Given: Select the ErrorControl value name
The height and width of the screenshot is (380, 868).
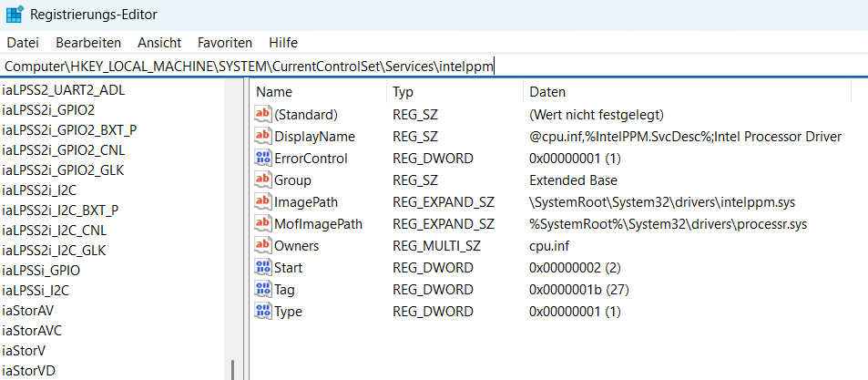Looking at the screenshot, I should click(311, 159).
